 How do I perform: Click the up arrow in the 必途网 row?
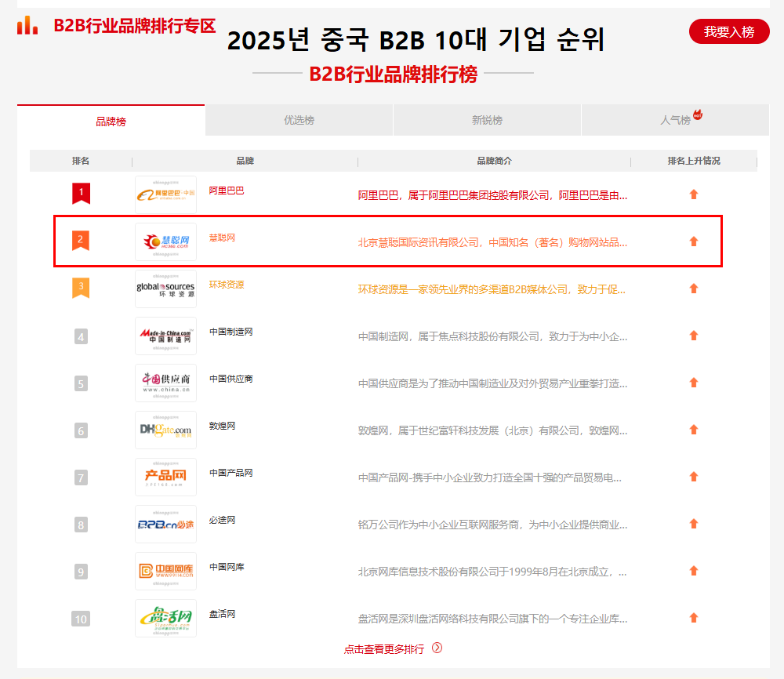694,524
